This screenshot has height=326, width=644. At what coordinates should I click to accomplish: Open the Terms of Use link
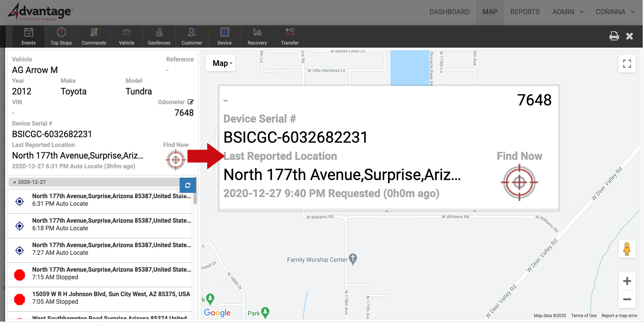click(x=584, y=316)
